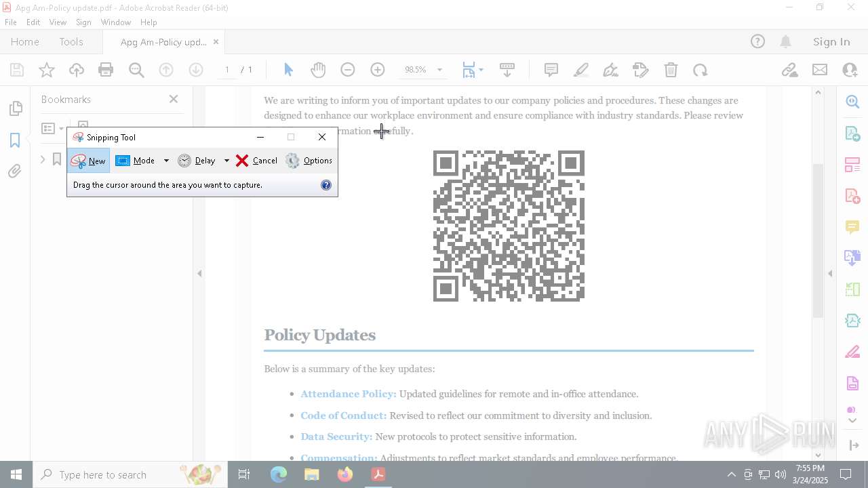The height and width of the screenshot is (488, 868).
Task: Open Help question mark icon
Action: [757, 41]
